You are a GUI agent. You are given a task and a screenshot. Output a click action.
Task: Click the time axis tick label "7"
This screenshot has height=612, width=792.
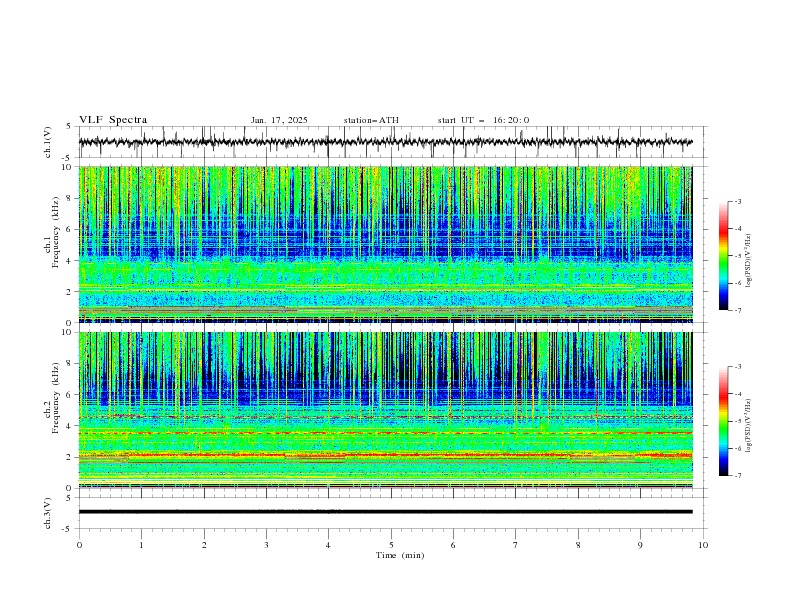516,545
